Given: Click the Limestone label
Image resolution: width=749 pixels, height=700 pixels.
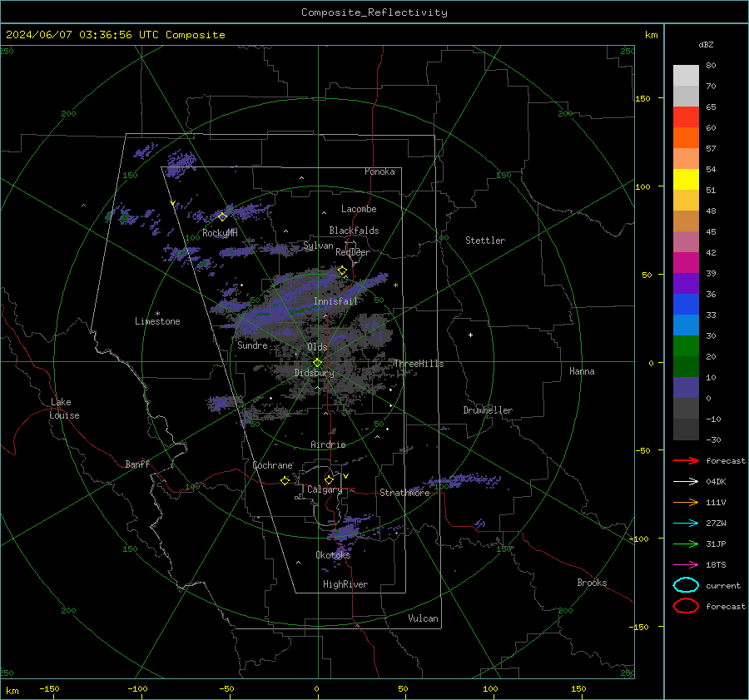Looking at the screenshot, I should pos(157,321).
